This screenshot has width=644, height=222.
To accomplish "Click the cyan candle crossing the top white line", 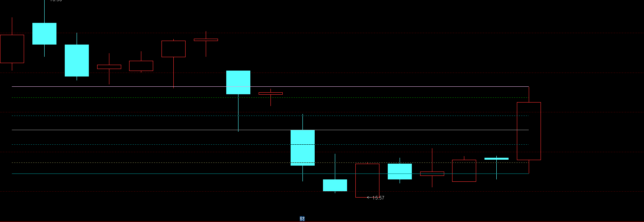I will click(238, 82).
